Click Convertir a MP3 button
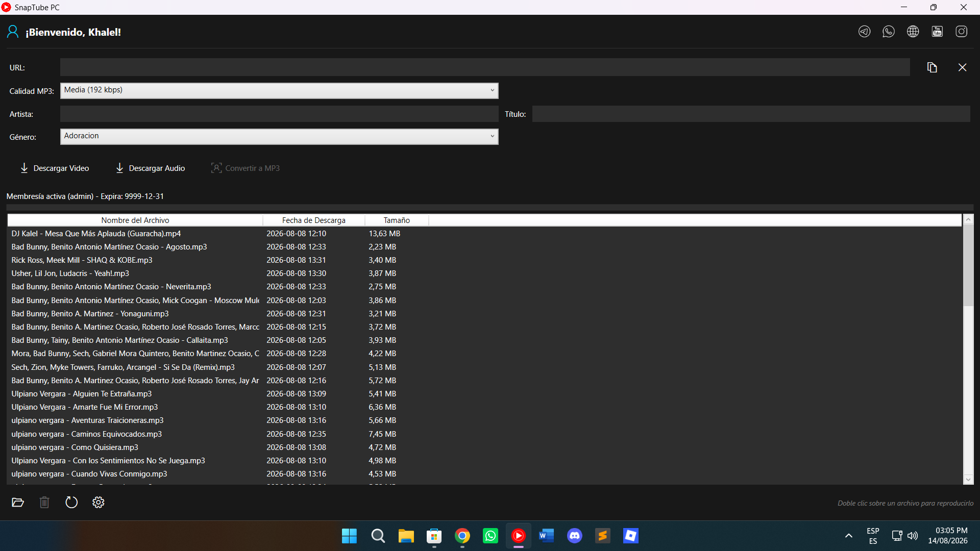This screenshot has height=551, width=980. (x=246, y=168)
